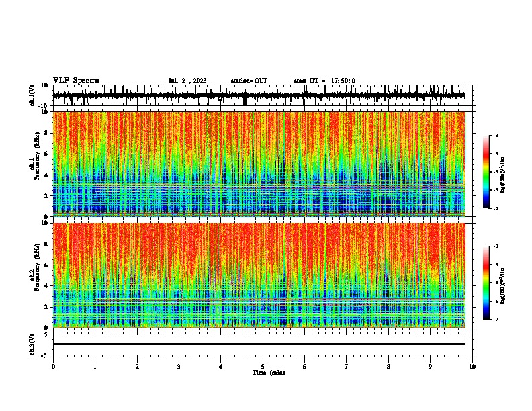Click time axis tick label "5"

pyautogui.click(x=263, y=367)
